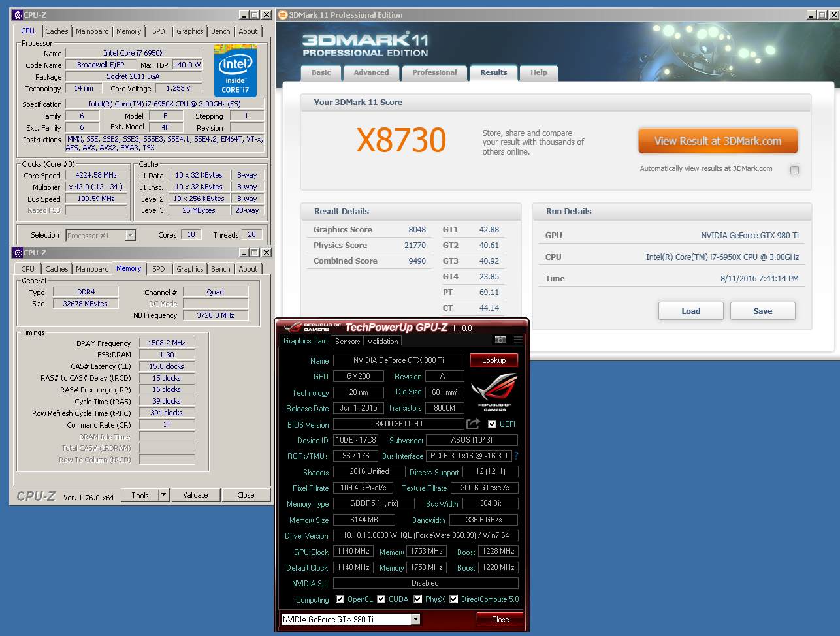
Task: Click the X8730 score text
Action: [x=402, y=140]
